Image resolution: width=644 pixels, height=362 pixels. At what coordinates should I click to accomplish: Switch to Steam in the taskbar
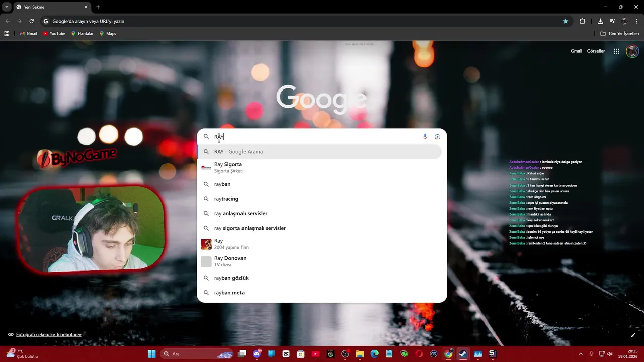[x=463, y=354]
